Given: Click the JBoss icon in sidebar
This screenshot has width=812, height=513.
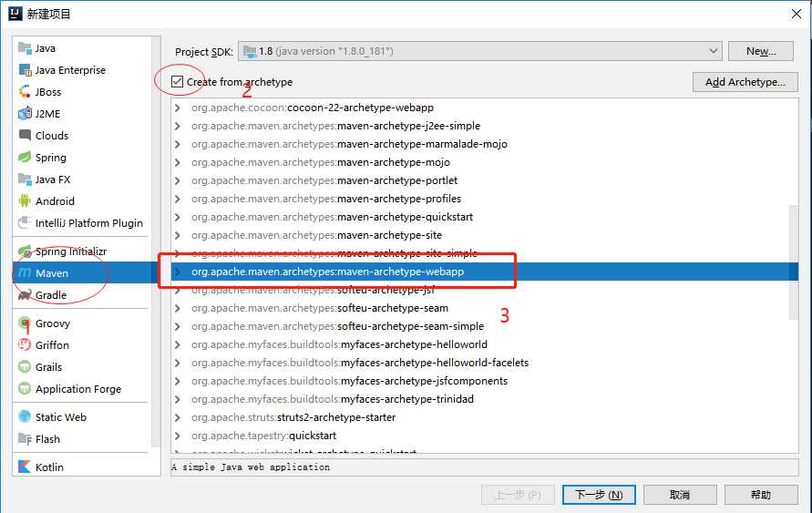Looking at the screenshot, I should tap(25, 92).
